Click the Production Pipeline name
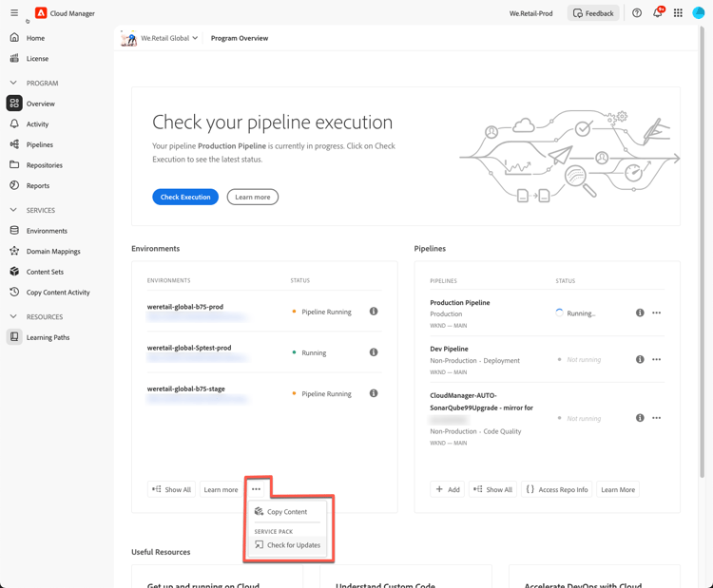This screenshot has width=713, height=588. [460, 303]
